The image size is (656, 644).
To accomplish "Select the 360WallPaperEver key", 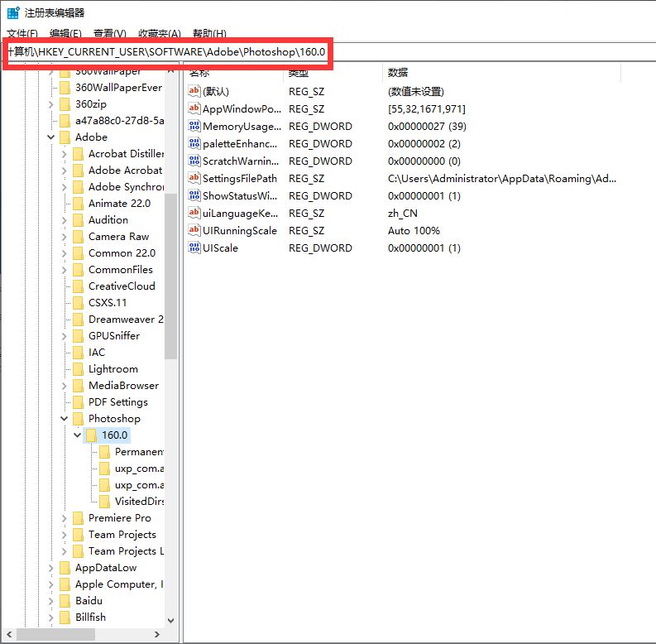I will coord(118,88).
